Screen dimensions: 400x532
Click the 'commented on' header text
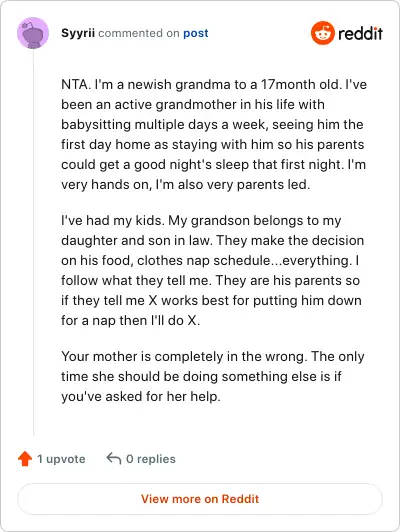click(139, 33)
